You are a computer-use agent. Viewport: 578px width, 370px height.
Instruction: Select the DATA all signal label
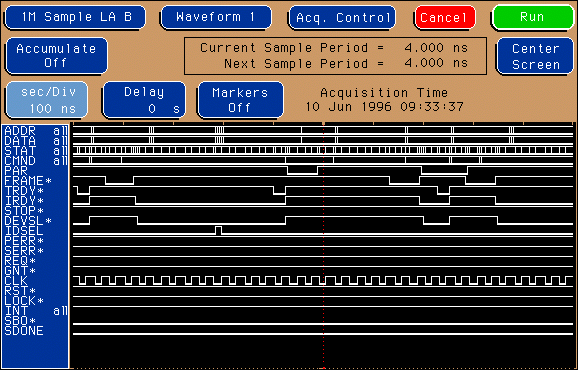pyautogui.click(x=36, y=140)
